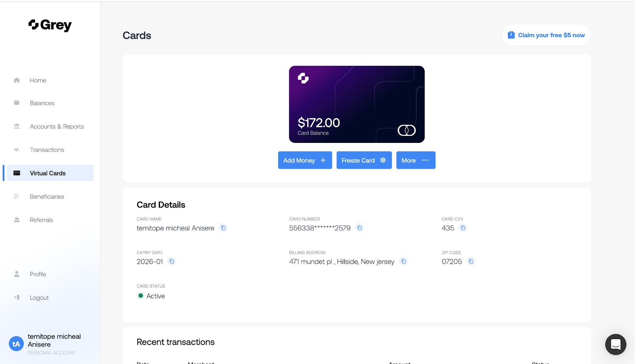The image size is (635, 364).
Task: Open Accounts & Reports via bank icon
Action: pos(16,126)
